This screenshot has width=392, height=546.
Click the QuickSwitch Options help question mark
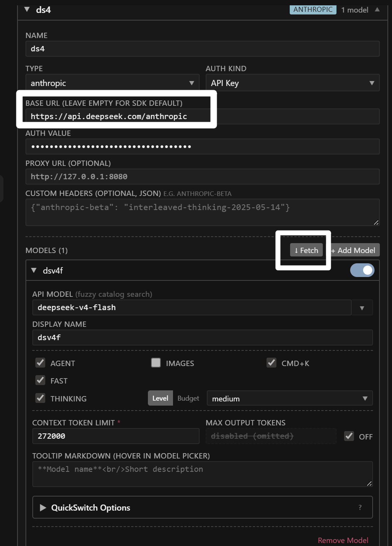[360, 507]
